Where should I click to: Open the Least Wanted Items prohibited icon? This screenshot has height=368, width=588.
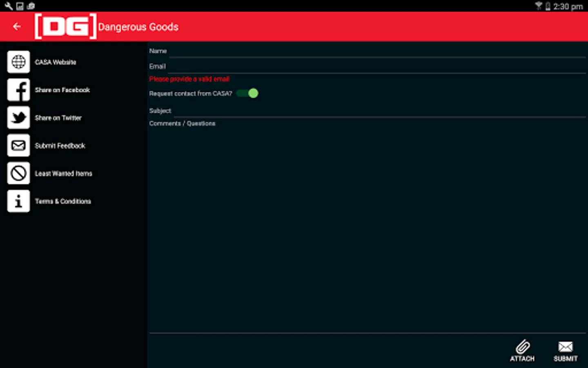(x=18, y=173)
